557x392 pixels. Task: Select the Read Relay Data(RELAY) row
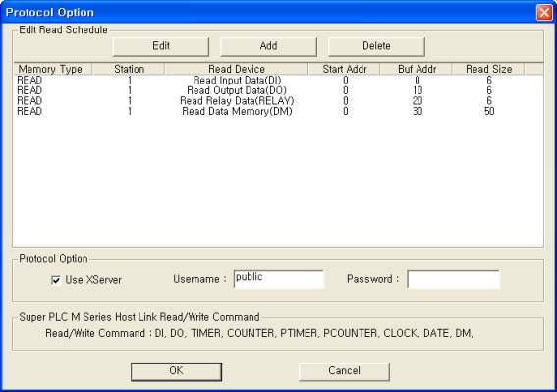tap(278, 101)
